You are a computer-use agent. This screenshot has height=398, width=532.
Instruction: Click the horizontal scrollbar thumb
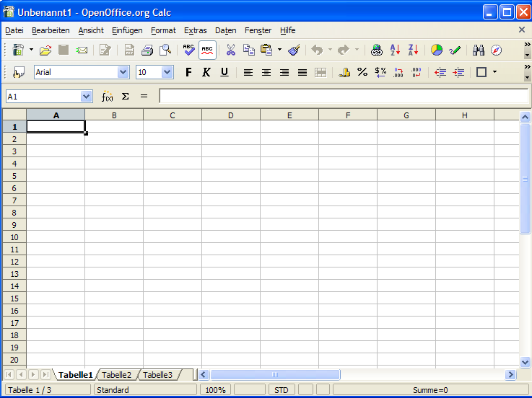[275, 375]
